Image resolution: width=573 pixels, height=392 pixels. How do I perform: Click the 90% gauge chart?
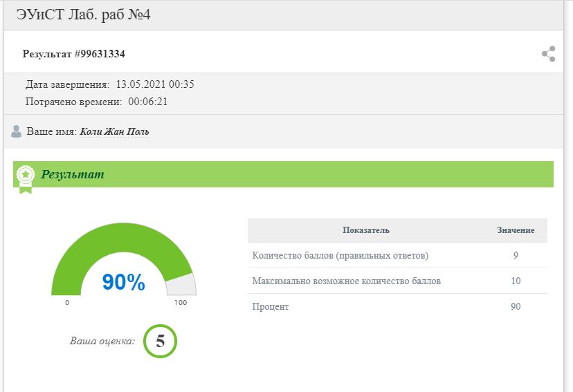124,259
